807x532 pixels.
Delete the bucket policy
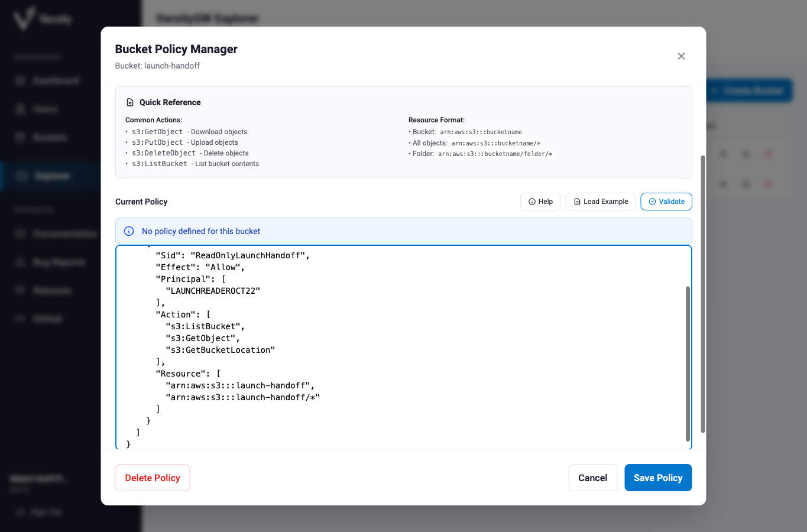[153, 478]
